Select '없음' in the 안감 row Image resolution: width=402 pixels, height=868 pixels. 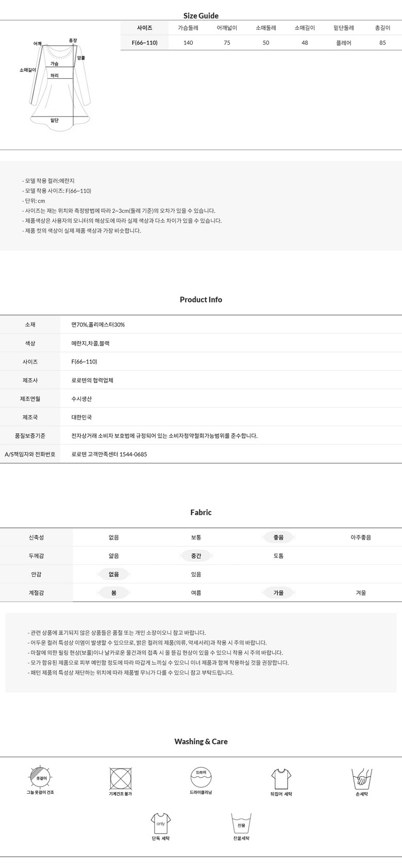(113, 574)
